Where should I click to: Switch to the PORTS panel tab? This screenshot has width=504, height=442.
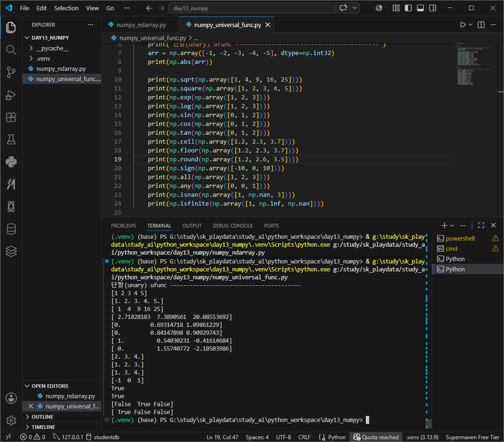click(271, 226)
